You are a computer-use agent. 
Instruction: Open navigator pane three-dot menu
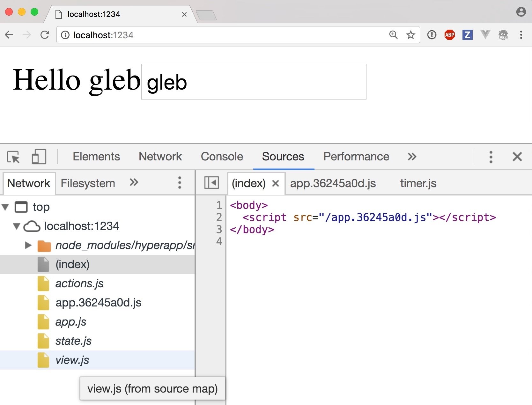pos(180,183)
